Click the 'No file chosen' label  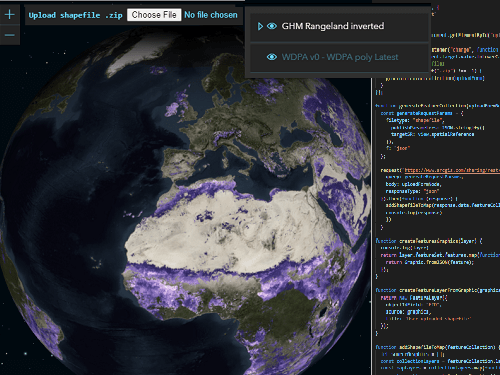pyautogui.click(x=211, y=15)
